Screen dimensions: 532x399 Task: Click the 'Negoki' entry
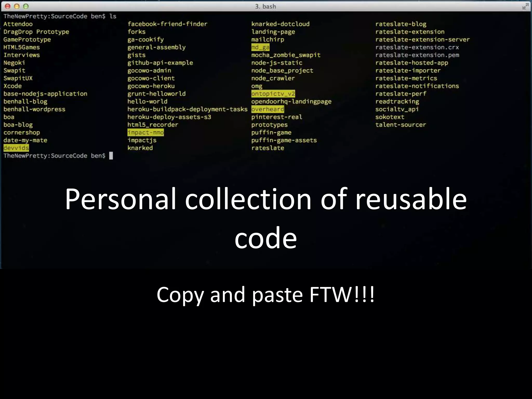[14, 63]
